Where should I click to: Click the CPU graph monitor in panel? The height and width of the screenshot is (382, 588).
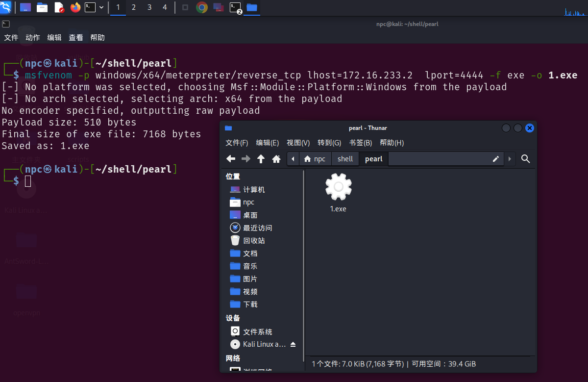576,11
